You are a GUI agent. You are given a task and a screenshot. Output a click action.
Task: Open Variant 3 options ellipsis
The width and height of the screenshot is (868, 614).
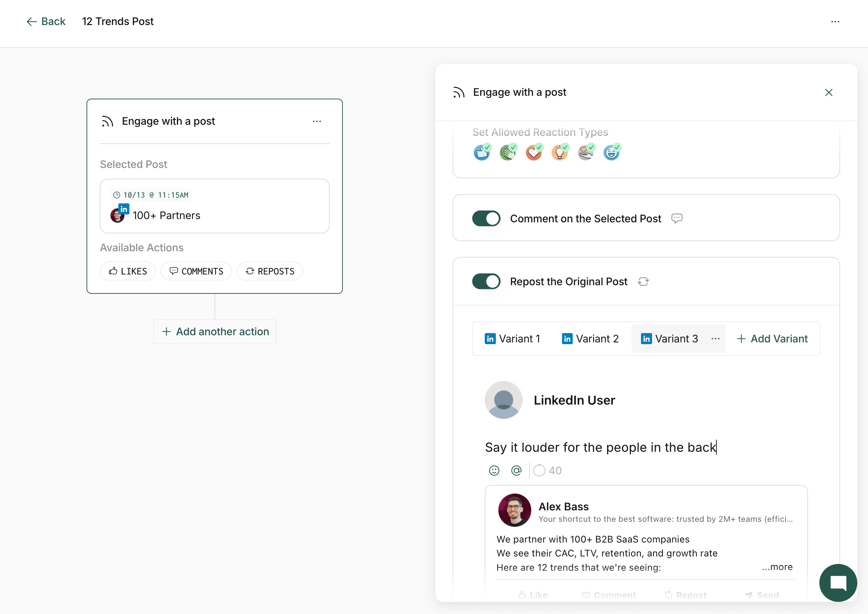click(715, 339)
